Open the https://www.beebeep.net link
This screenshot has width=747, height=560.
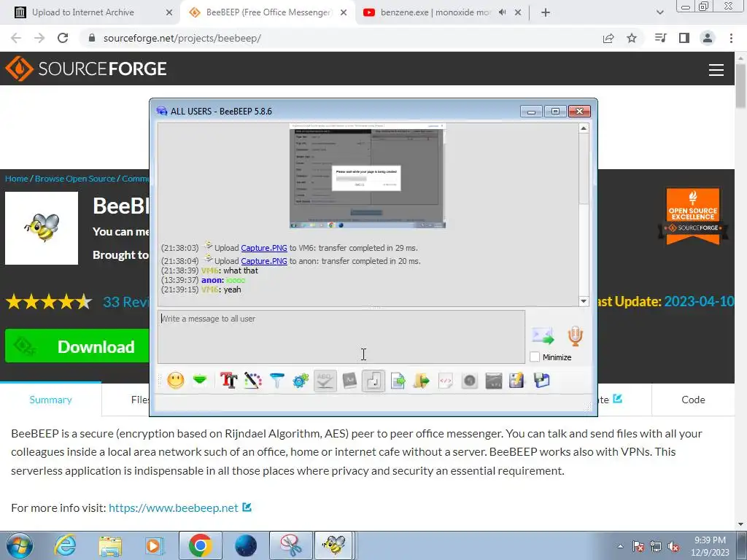coord(174,508)
